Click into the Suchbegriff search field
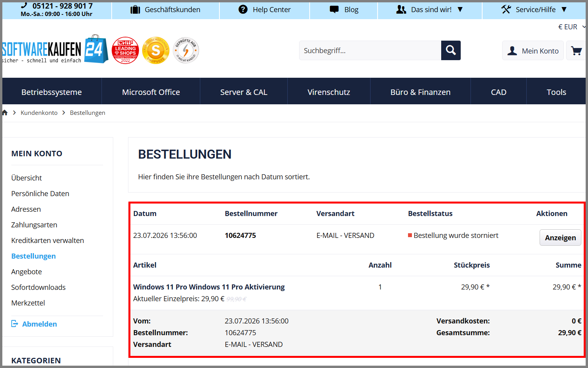Viewport: 588px width, 368px height. [x=370, y=50]
